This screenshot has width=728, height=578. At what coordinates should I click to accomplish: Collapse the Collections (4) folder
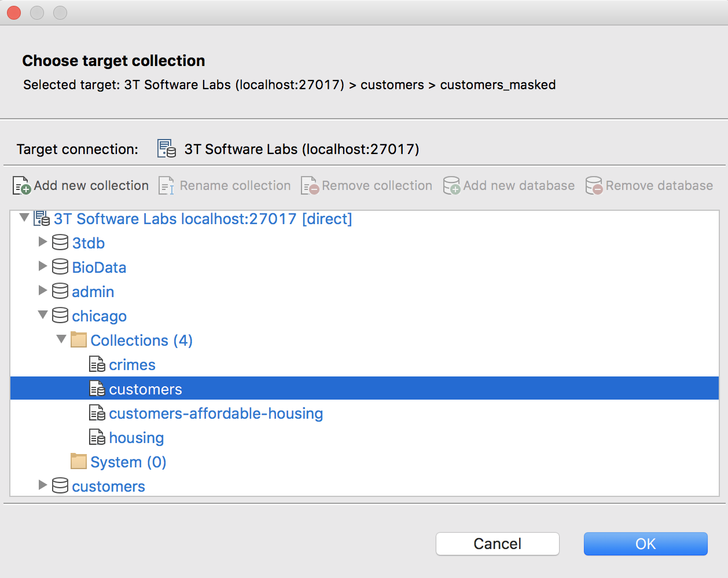point(61,339)
